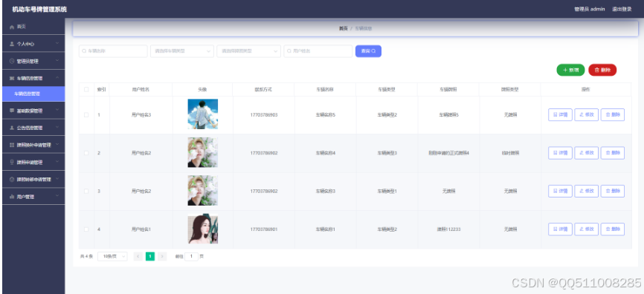Click 删除 for the 车辆名称1 row
644x294 pixels.
(613, 229)
